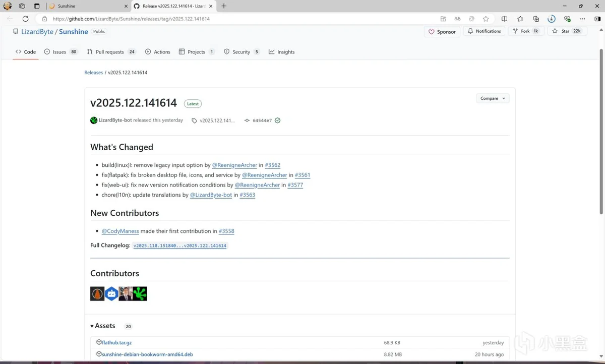Viewport: 605px width, 364px height.
Task: Open the browser downloads icon
Action: point(552,19)
